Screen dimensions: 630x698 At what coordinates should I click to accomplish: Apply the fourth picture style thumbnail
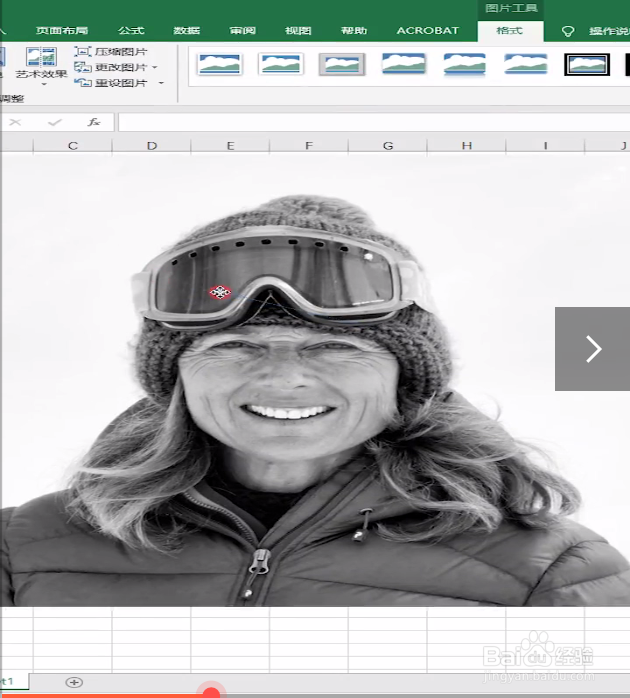(x=403, y=64)
